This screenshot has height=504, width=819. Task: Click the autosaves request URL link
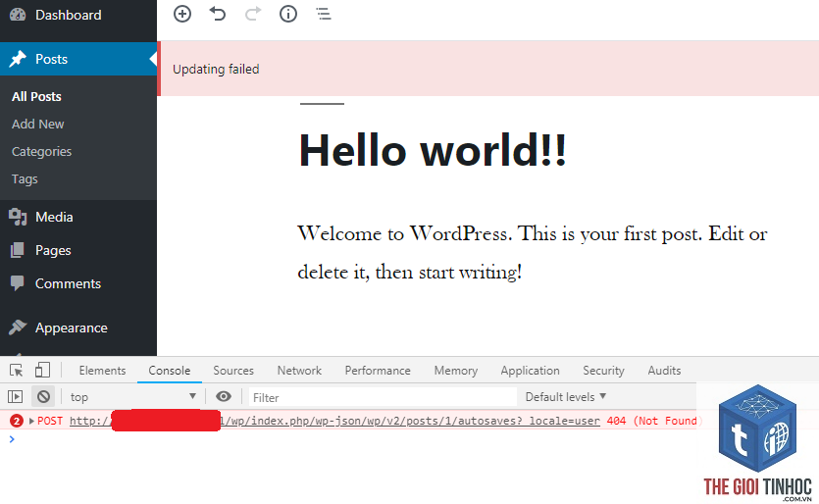[x=334, y=421]
